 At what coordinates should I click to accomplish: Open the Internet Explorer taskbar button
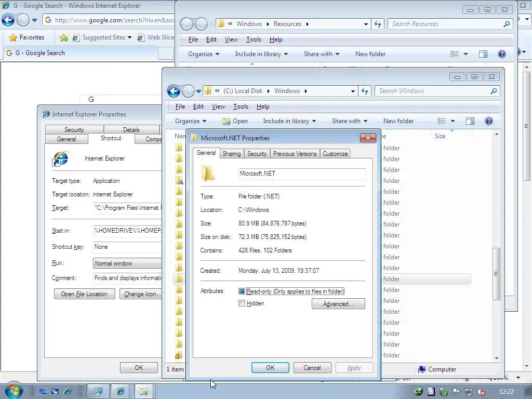[121, 391]
